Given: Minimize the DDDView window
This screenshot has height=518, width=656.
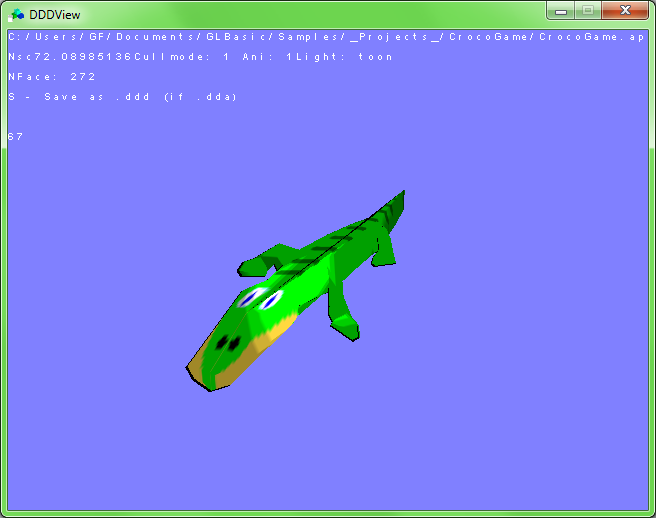Looking at the screenshot, I should click(561, 10).
